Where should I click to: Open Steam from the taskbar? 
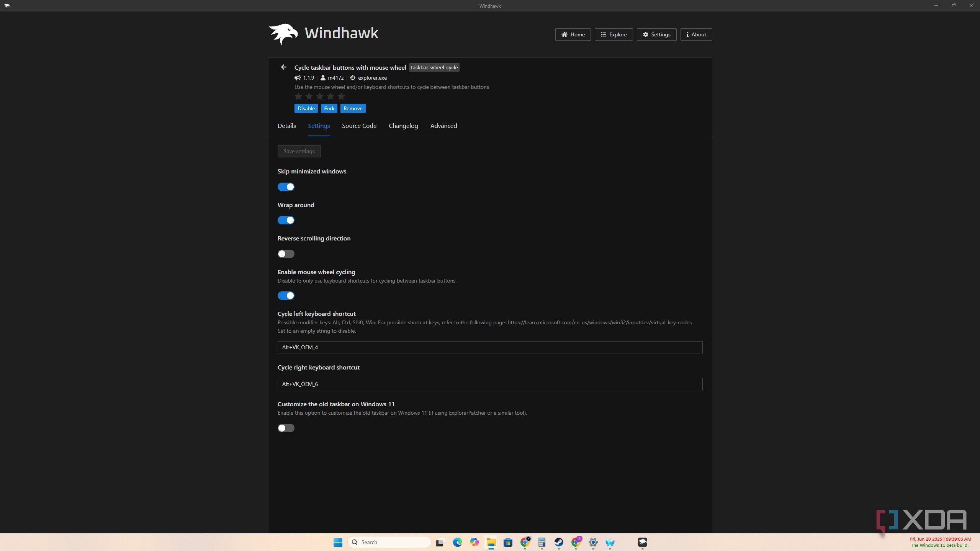tap(559, 542)
